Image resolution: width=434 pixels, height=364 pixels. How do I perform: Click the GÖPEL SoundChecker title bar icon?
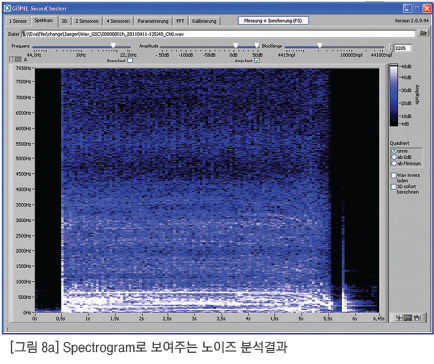[7, 8]
